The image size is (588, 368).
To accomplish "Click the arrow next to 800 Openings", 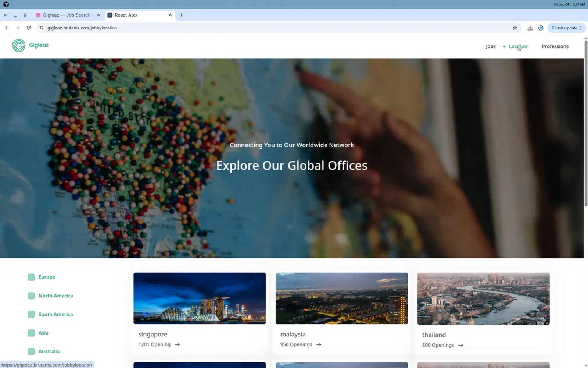I will coord(461,346).
